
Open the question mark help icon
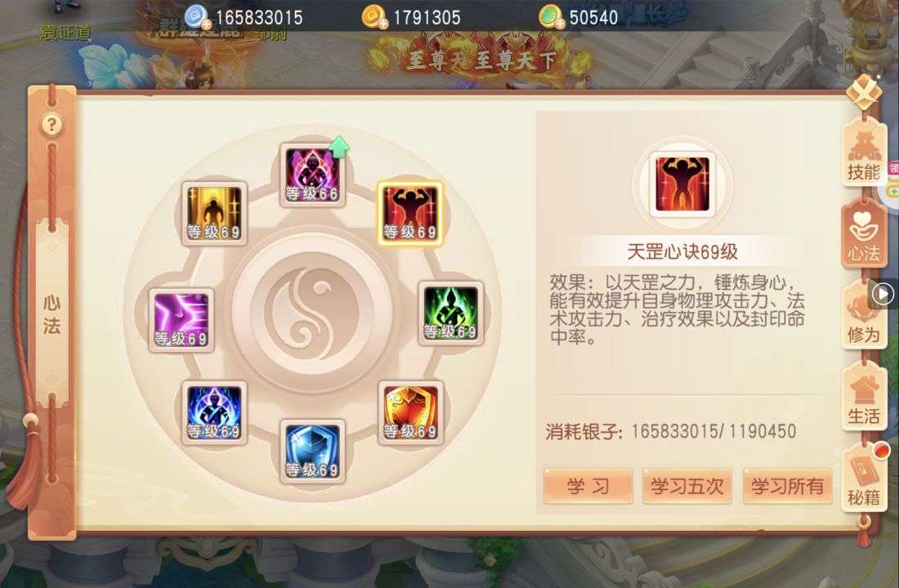coord(51,124)
